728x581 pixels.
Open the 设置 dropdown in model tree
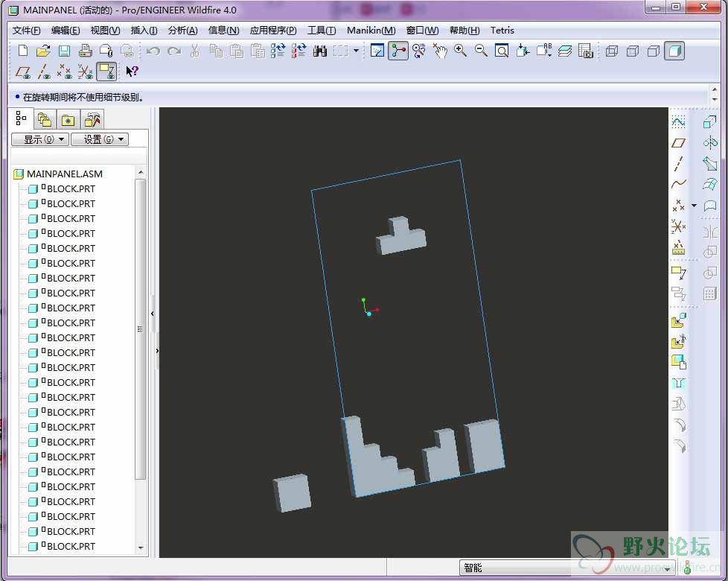coord(100,139)
